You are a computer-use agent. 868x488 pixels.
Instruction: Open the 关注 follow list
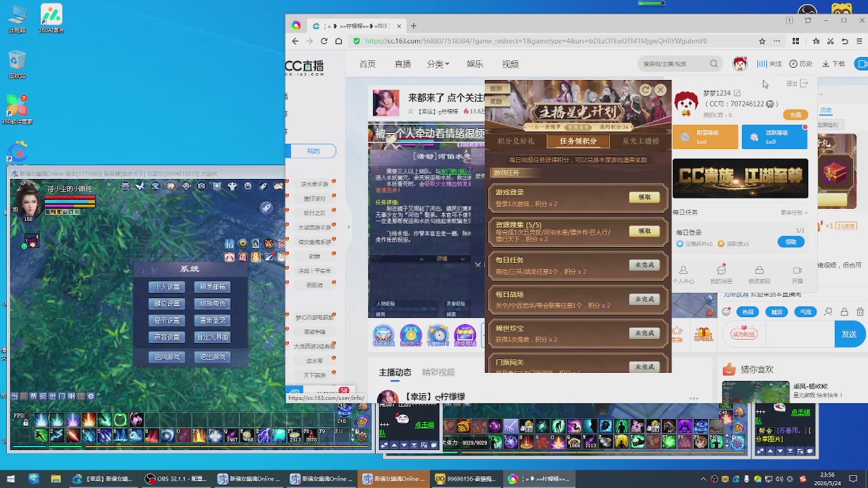click(x=770, y=64)
